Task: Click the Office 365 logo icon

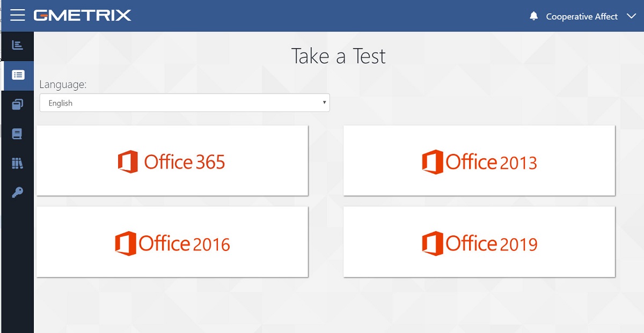Action: (x=128, y=161)
